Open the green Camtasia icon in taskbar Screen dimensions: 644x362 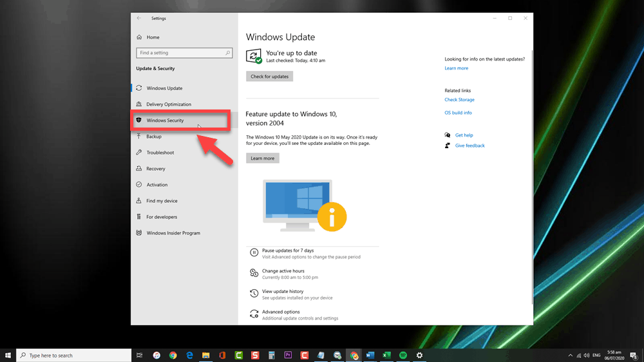click(239, 356)
